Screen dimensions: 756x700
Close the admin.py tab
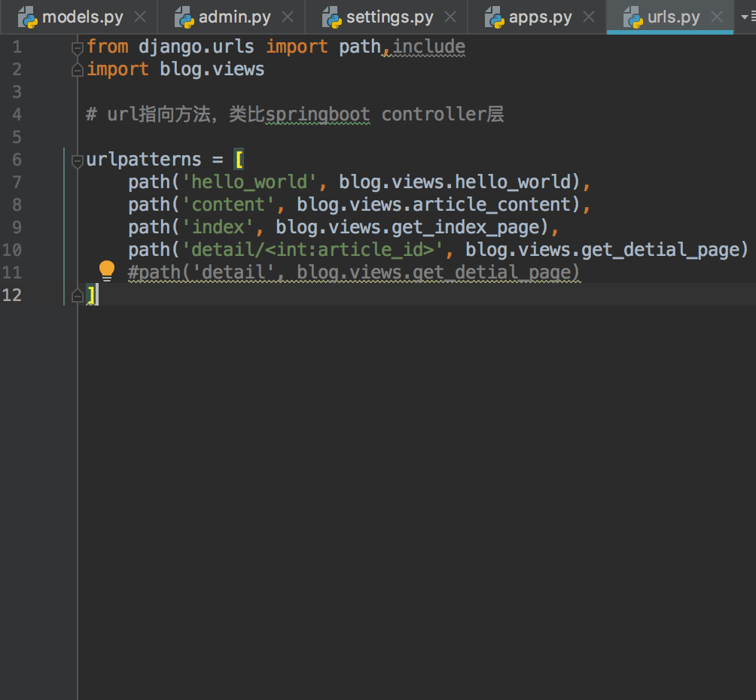[x=287, y=17]
